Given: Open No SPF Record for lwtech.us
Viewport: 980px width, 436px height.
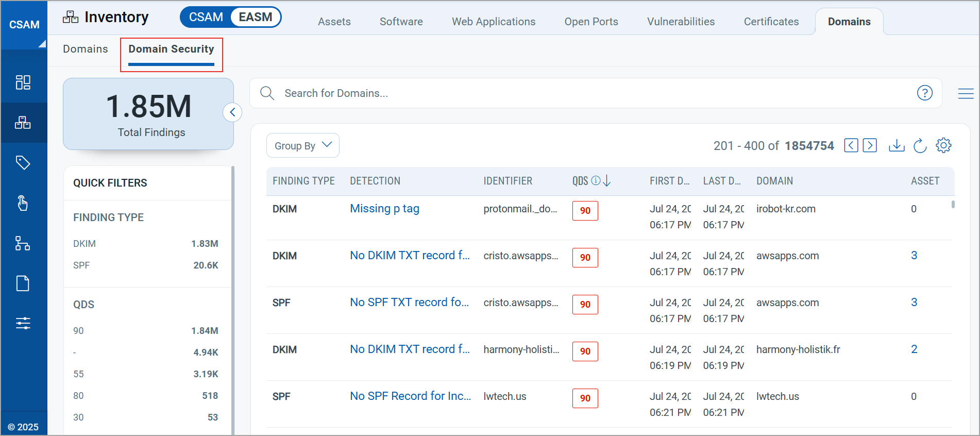Looking at the screenshot, I should click(411, 396).
